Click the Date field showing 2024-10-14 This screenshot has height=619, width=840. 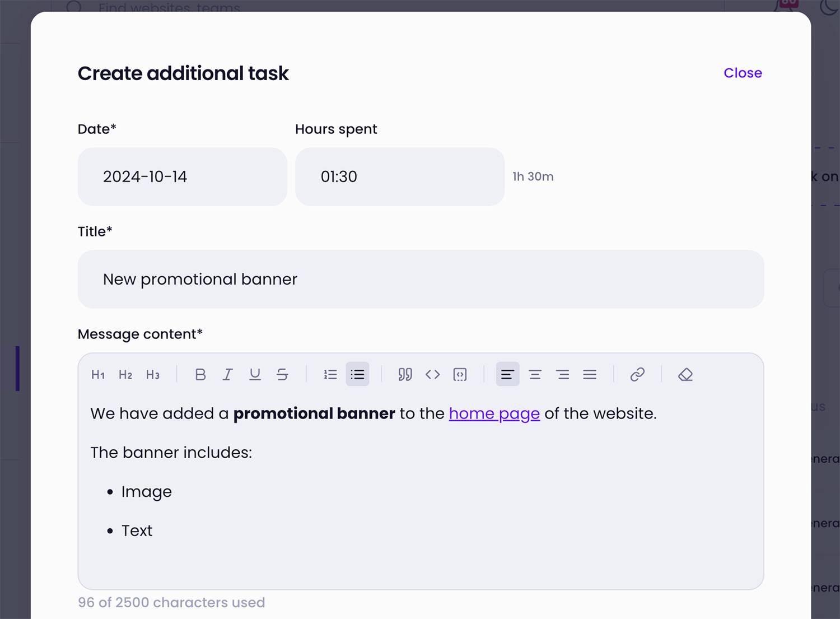point(182,176)
